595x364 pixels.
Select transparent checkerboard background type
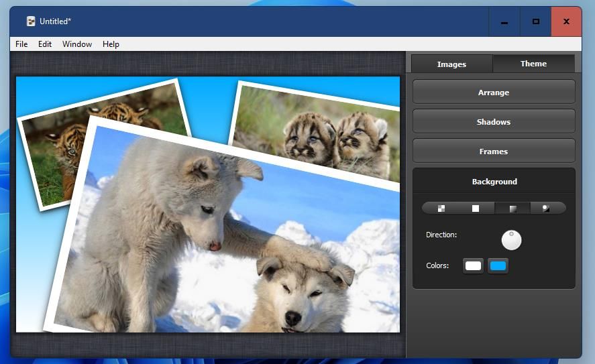441,208
